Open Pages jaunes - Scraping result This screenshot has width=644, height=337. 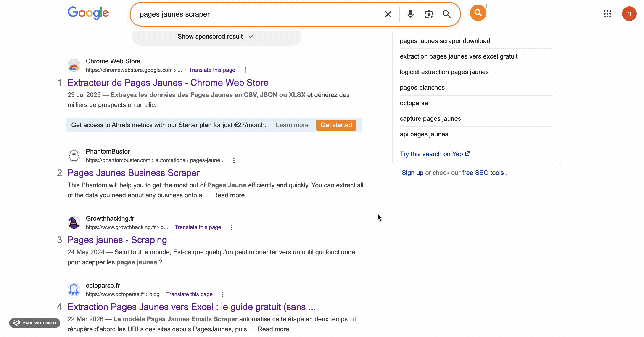[117, 240]
